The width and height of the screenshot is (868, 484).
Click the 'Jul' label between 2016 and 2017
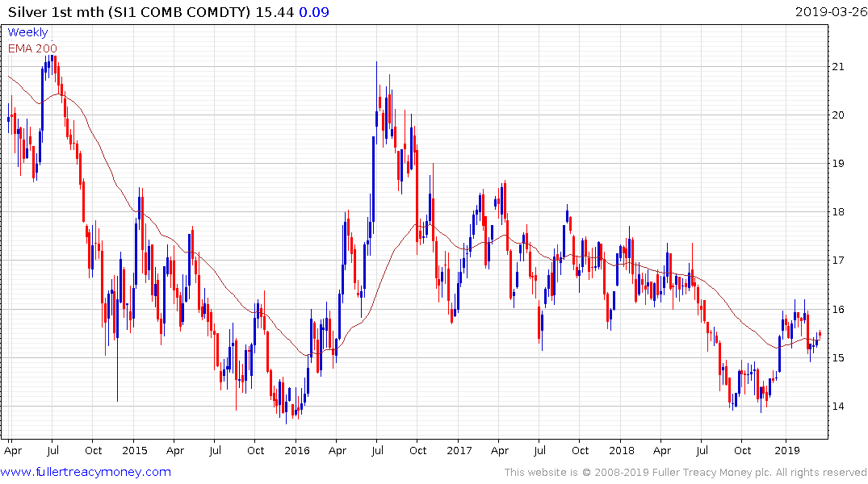pos(377,450)
